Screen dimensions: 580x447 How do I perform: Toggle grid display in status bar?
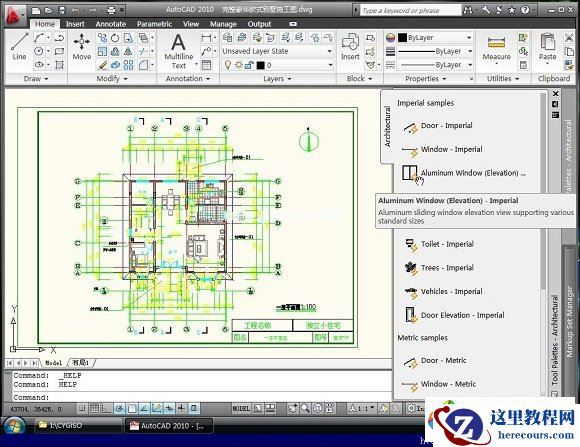click(x=95, y=409)
